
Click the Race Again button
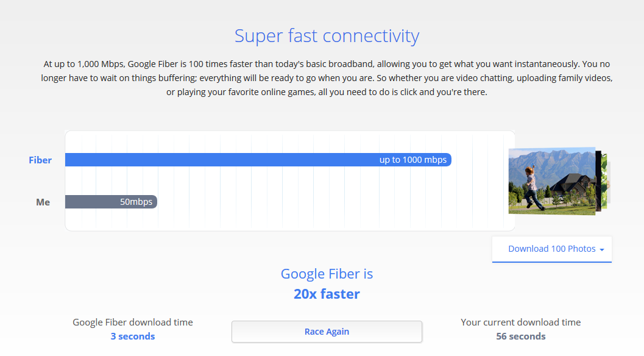point(327,332)
